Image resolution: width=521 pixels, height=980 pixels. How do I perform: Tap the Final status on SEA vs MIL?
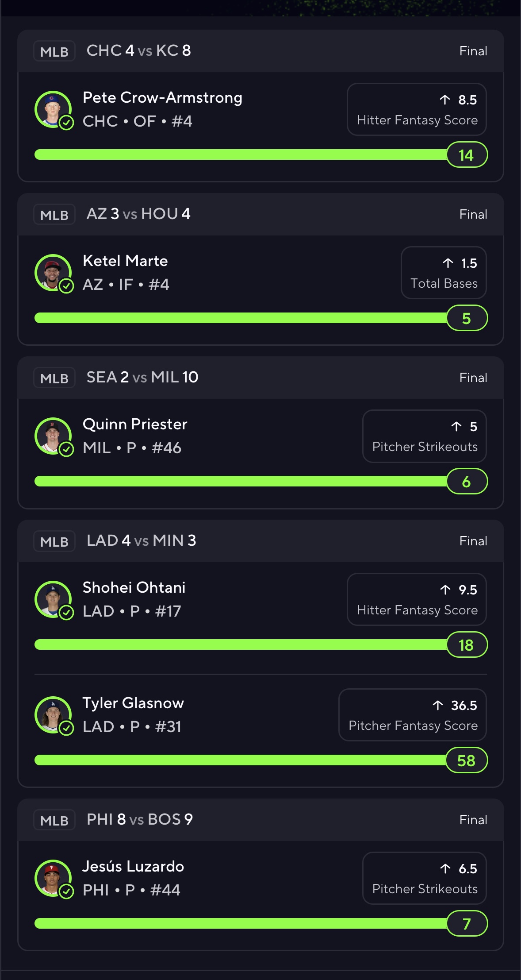[x=473, y=378]
